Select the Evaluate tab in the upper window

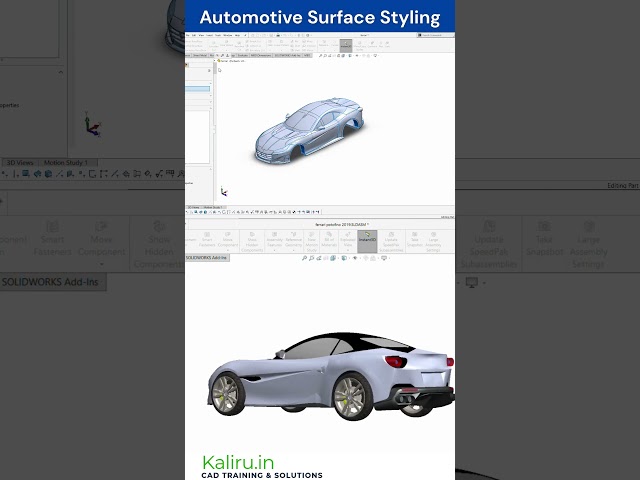click(242, 55)
